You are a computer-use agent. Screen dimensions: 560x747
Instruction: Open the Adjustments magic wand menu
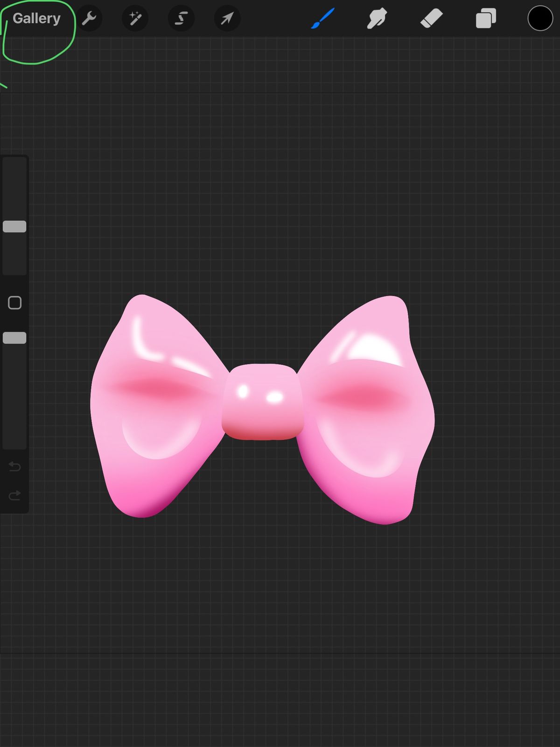click(x=135, y=19)
